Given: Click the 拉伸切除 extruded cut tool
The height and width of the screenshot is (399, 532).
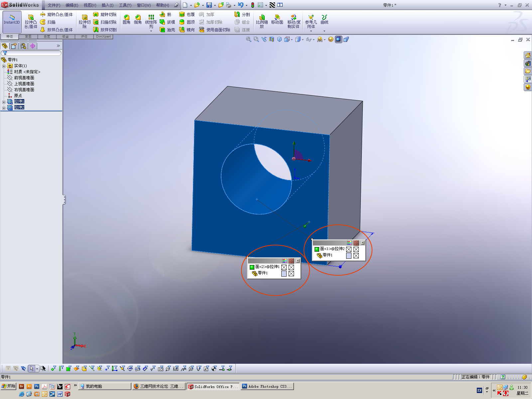Looking at the screenshot, I should 84,22.
